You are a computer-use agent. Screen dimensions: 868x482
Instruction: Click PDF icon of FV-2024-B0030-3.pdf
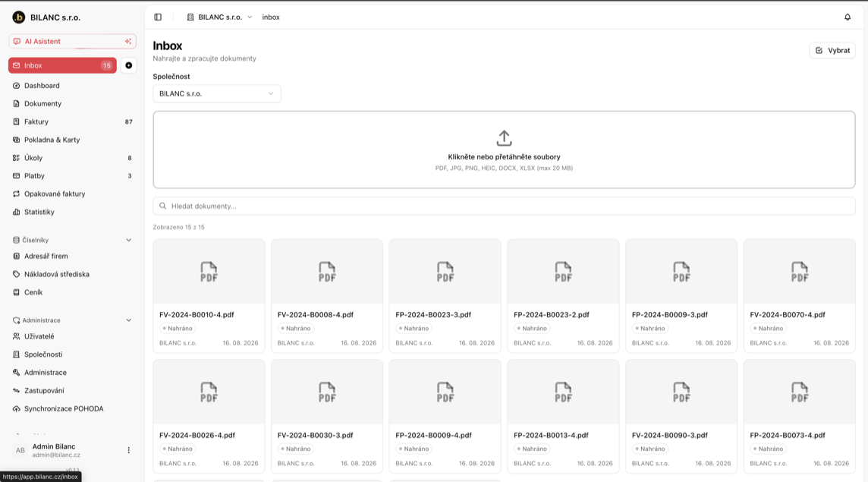tap(326, 392)
